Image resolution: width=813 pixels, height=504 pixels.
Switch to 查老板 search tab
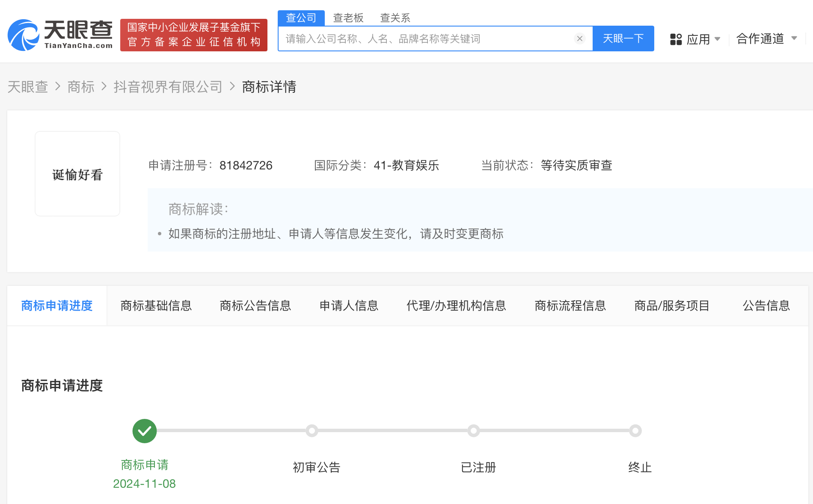pyautogui.click(x=348, y=18)
